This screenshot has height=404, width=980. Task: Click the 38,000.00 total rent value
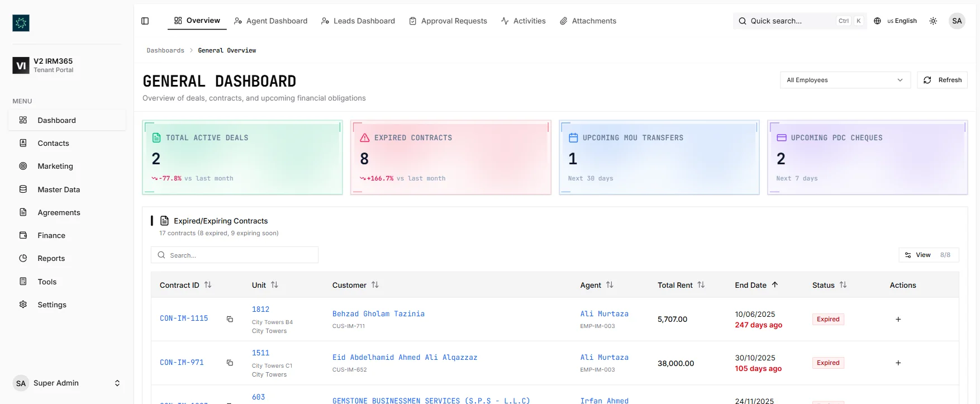coord(675,363)
